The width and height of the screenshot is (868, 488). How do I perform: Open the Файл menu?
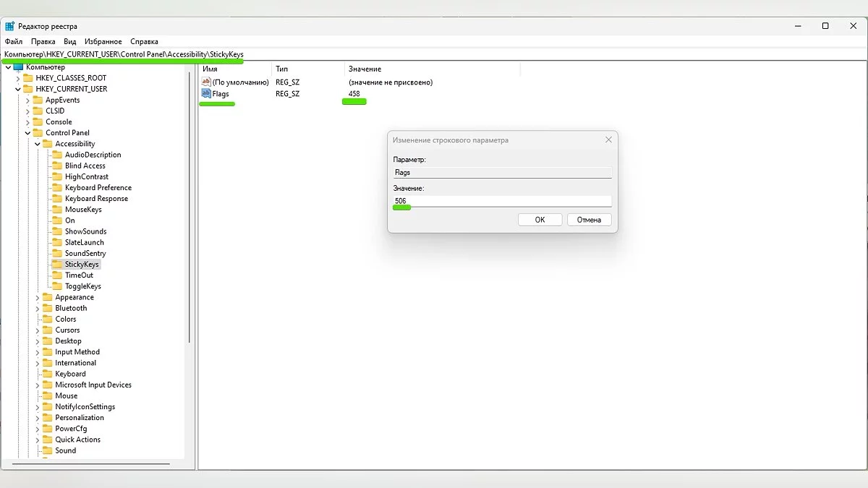(x=14, y=41)
